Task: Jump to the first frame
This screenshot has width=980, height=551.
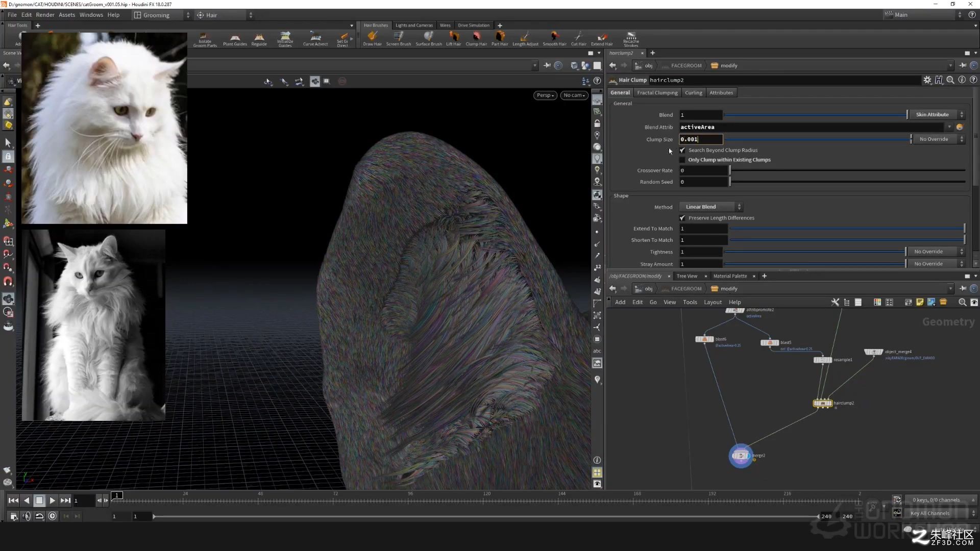Action: pos(13,501)
